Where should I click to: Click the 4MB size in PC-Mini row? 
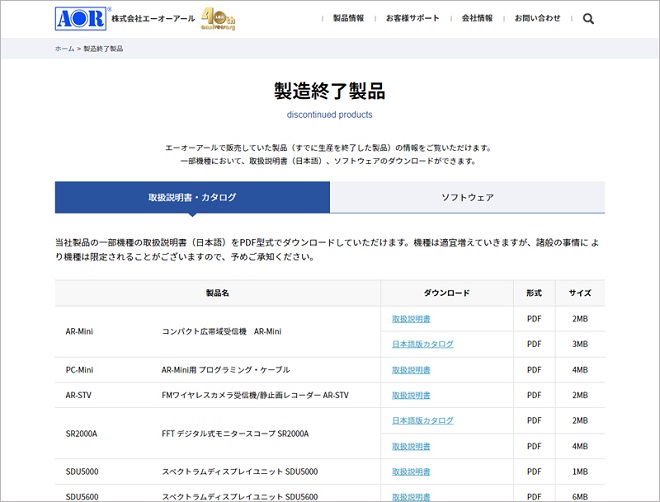pos(580,370)
